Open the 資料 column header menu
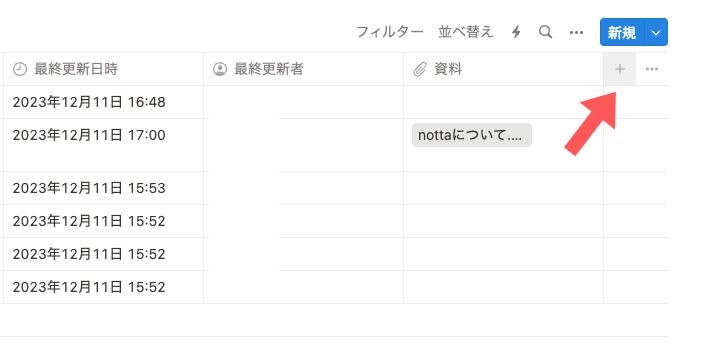This screenshot has height=360, width=704. click(x=503, y=69)
